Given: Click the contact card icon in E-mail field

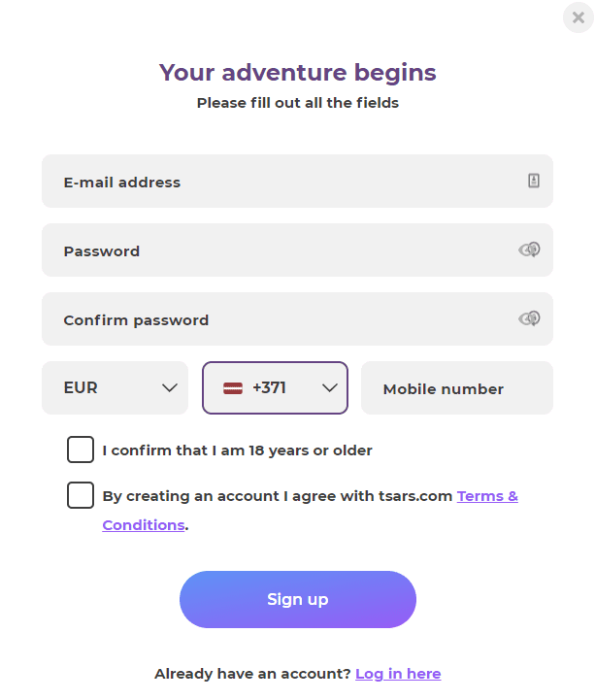Looking at the screenshot, I should (x=534, y=181).
